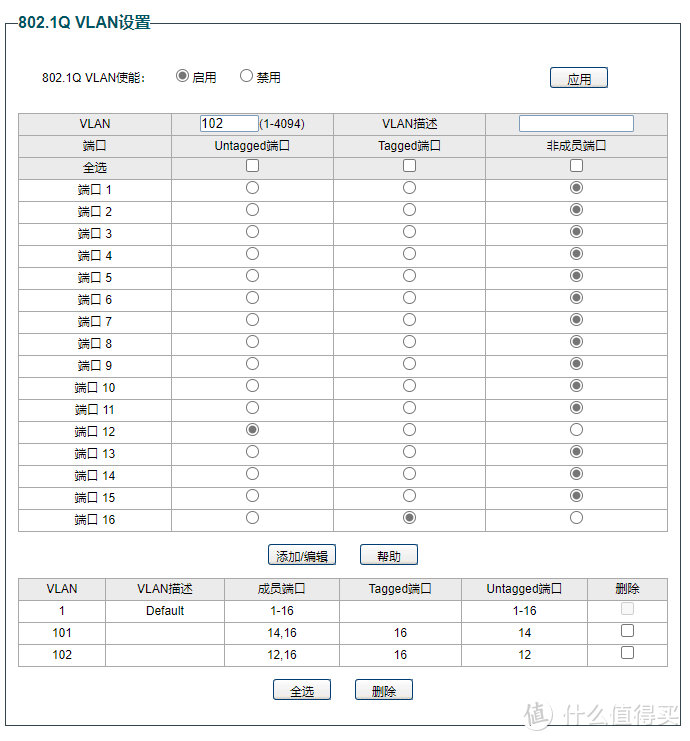Click the 应用 button

point(578,78)
